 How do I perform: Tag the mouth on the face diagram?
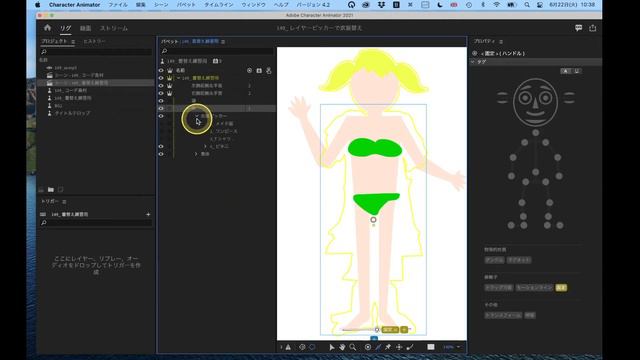[535, 113]
